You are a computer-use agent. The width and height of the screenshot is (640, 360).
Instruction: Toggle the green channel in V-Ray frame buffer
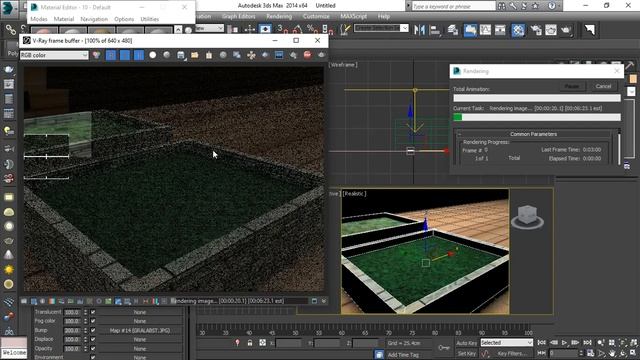coord(125,55)
